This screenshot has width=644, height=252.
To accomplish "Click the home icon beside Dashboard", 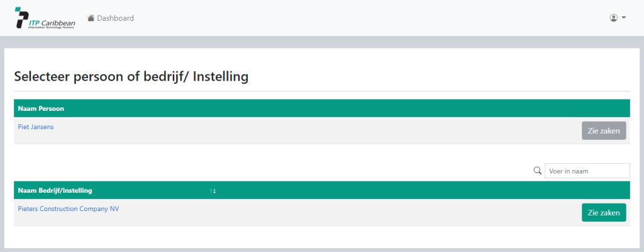I will click(91, 18).
